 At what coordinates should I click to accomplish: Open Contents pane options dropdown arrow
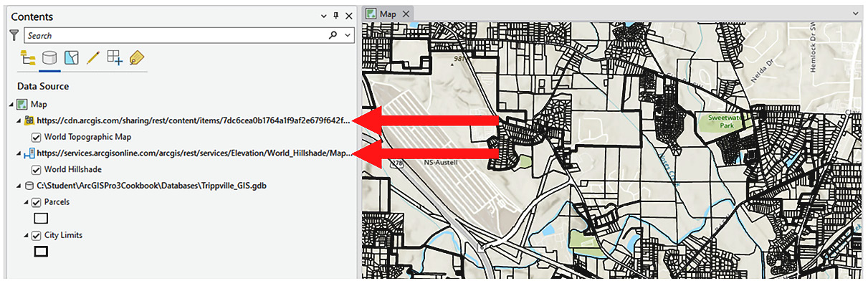click(x=324, y=16)
